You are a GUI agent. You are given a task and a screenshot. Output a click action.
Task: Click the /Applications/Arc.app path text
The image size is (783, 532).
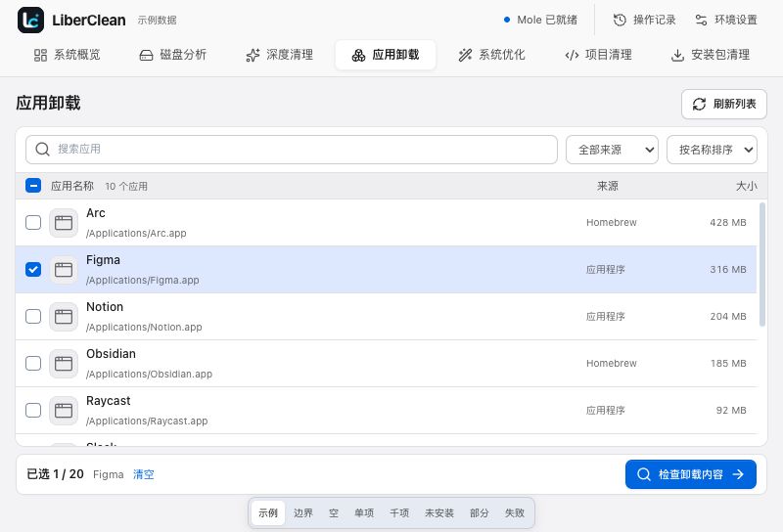click(136, 233)
